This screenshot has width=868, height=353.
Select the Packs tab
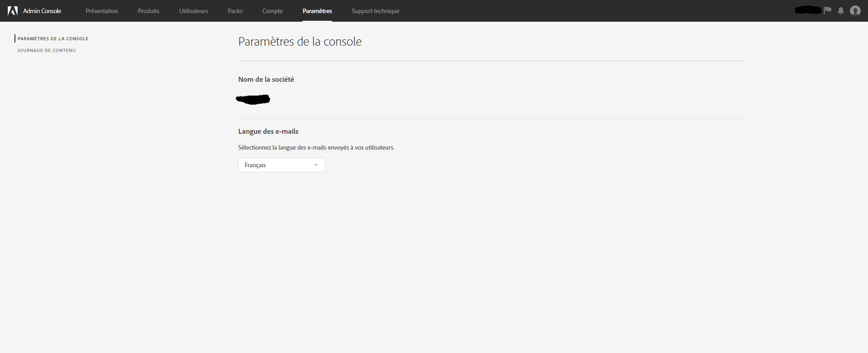[235, 11]
